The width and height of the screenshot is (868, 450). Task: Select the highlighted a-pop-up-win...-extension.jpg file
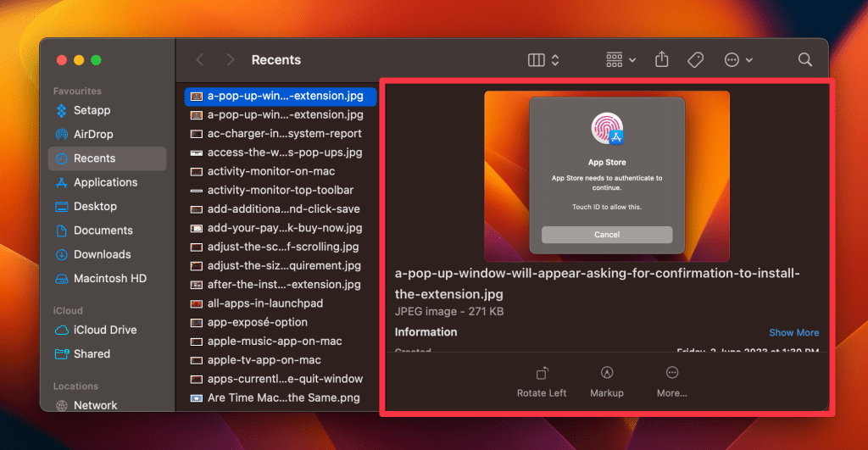(281, 96)
